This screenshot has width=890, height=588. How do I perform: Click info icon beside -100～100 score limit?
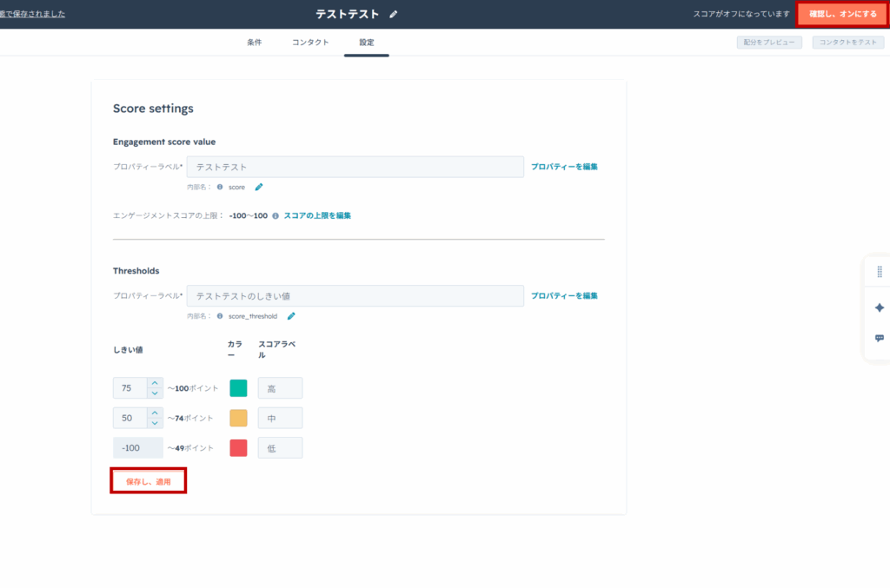276,216
